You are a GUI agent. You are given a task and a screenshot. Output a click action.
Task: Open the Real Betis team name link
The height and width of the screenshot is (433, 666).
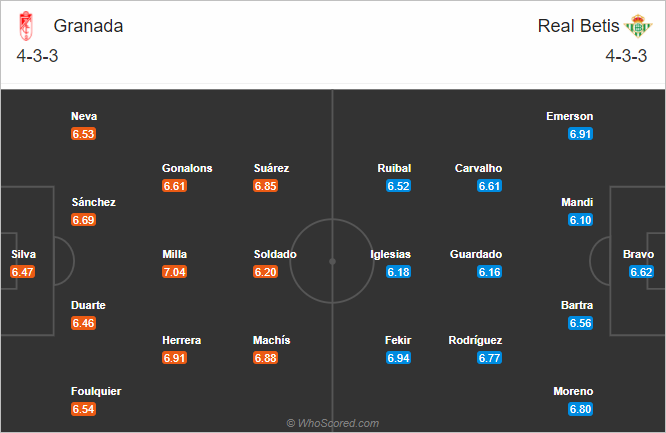tap(578, 26)
